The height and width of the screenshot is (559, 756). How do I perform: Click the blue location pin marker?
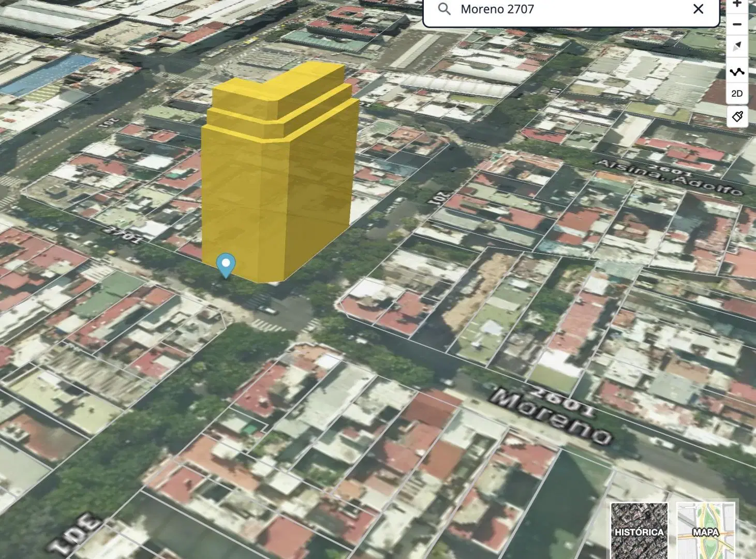(226, 265)
